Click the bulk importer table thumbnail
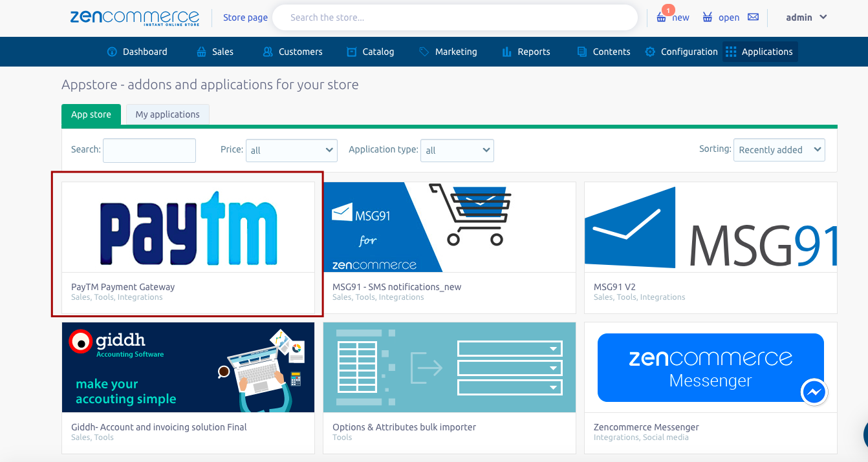Image resolution: width=868 pixels, height=462 pixels. (x=450, y=367)
